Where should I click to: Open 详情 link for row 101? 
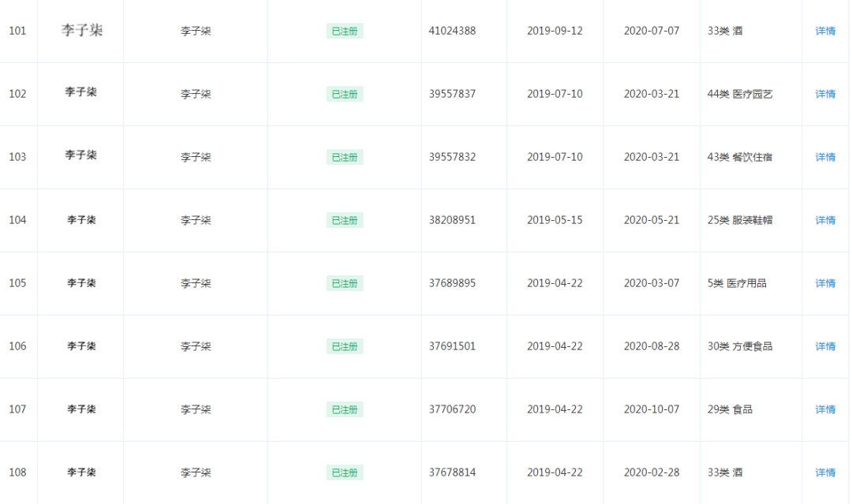(x=825, y=31)
